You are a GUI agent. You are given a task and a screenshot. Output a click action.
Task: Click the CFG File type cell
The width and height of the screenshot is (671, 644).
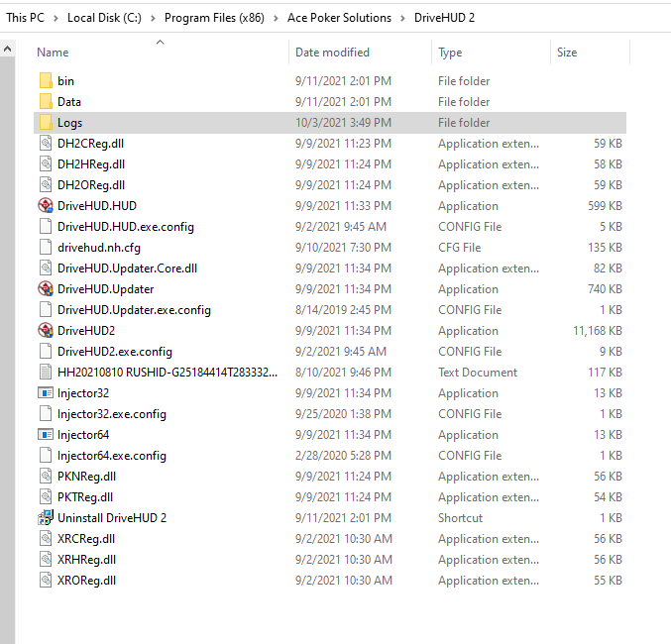(x=460, y=248)
